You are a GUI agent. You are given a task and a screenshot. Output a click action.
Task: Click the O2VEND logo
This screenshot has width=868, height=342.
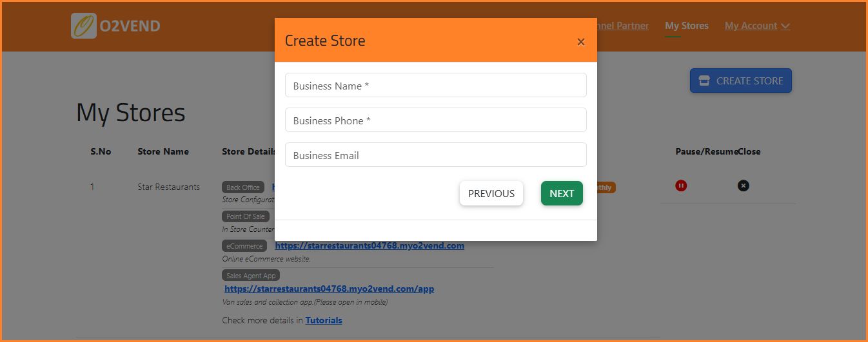116,26
